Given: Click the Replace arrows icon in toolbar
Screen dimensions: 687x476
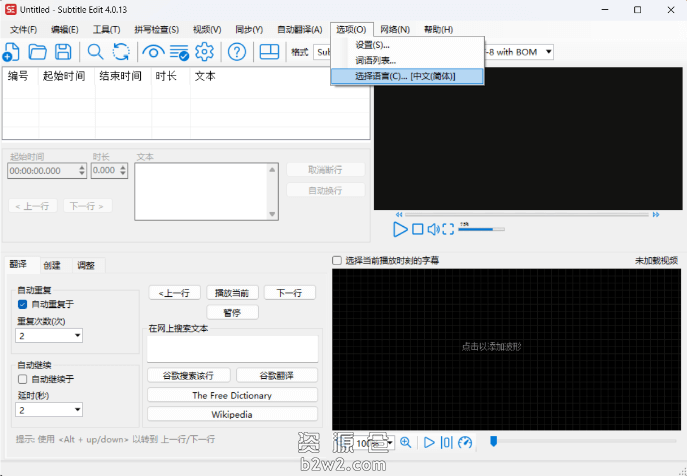Looking at the screenshot, I should pos(121,52).
